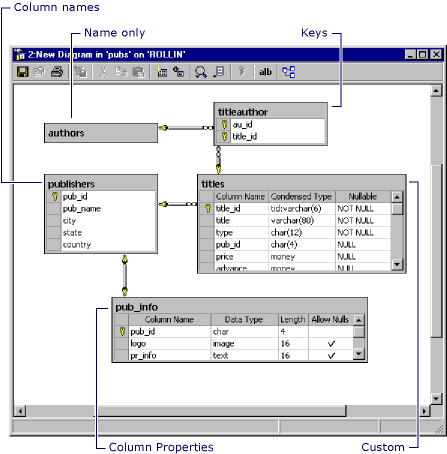This screenshot has height=454, width=447.
Task: Click the Paste clipboard icon
Action: pyautogui.click(x=138, y=72)
